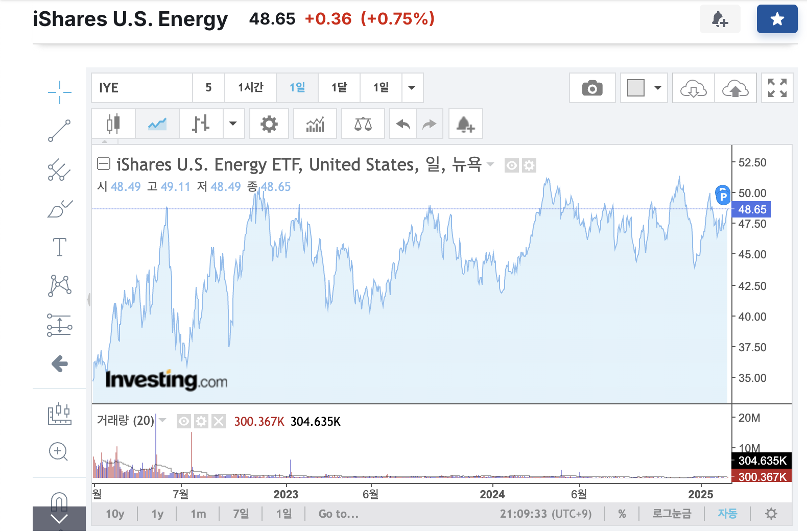Open chart settings gear in bottom bar
The width and height of the screenshot is (807, 532).
click(x=771, y=514)
